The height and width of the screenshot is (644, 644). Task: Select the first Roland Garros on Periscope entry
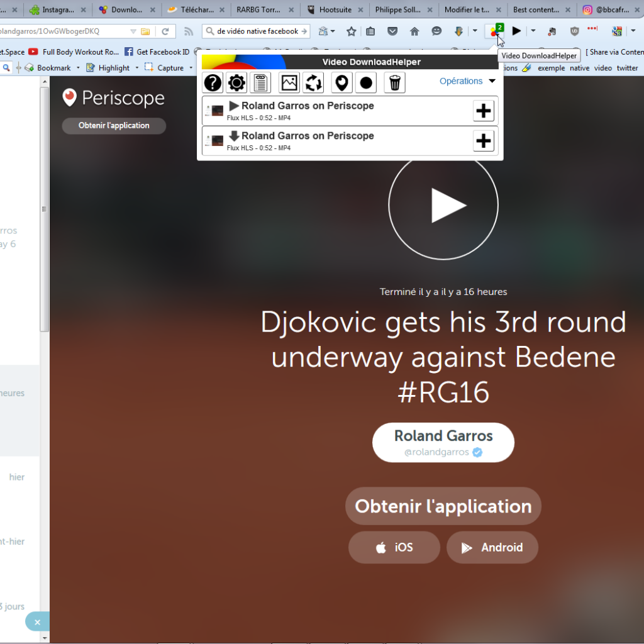coord(350,111)
